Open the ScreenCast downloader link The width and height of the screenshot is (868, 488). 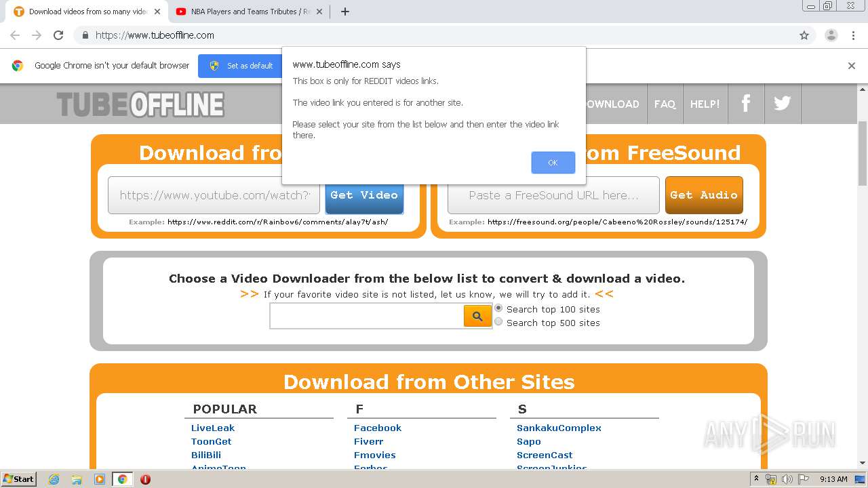pos(545,455)
